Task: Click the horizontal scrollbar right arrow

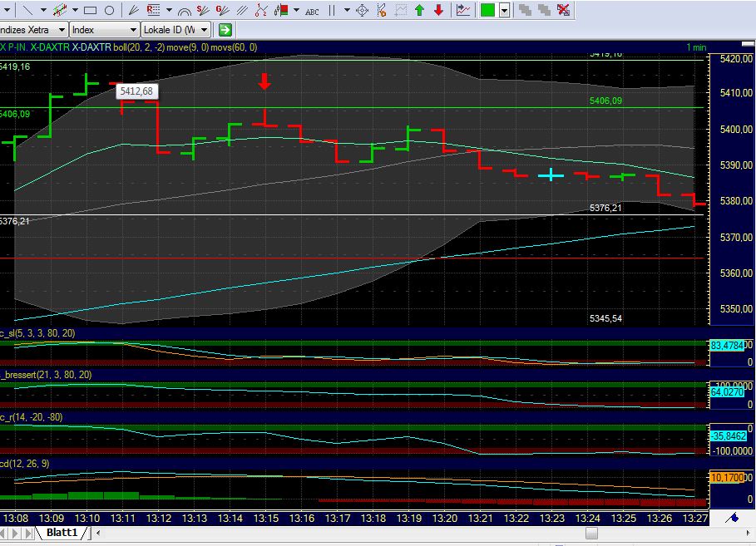Action: point(749,533)
